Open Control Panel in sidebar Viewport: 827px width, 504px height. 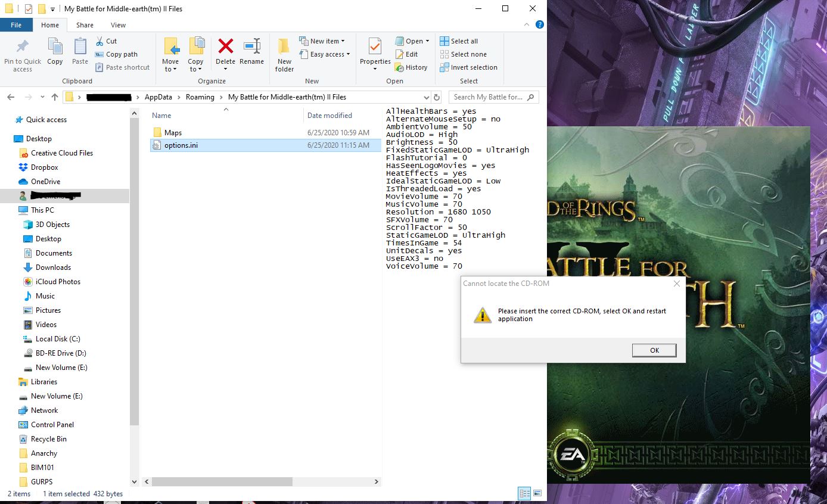point(52,425)
